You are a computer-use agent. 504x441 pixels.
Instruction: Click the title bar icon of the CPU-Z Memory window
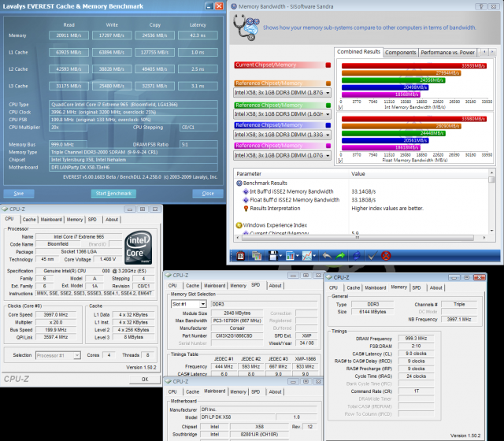coord(329,277)
